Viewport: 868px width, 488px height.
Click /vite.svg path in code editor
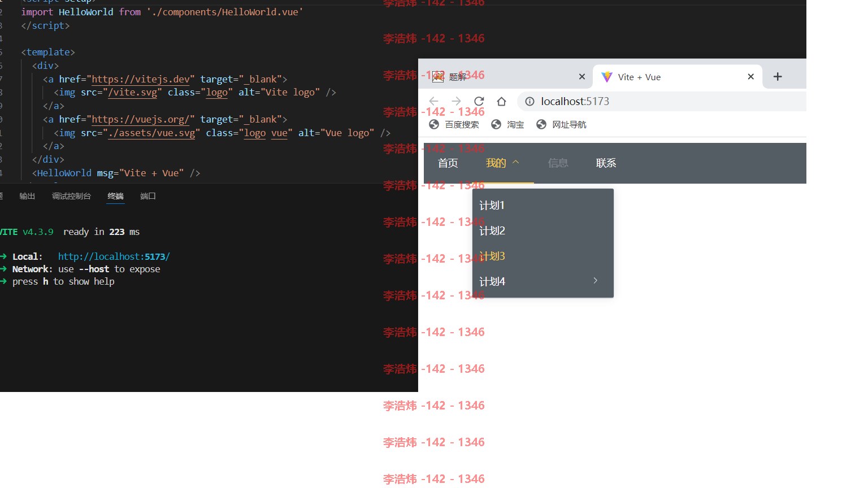[133, 92]
